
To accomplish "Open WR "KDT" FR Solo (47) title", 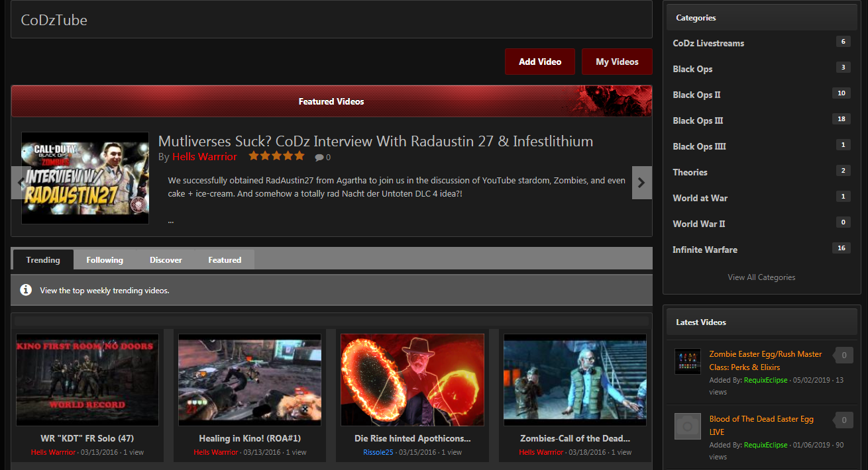I will coord(87,438).
